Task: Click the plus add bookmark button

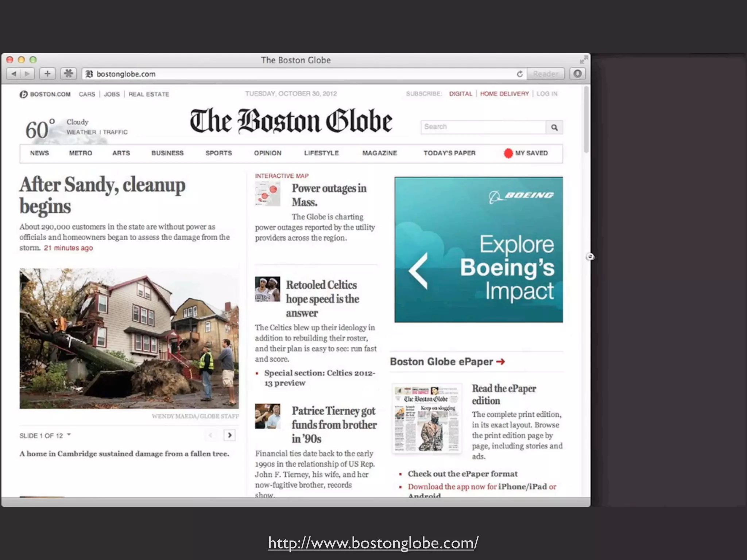Action: pos(47,74)
